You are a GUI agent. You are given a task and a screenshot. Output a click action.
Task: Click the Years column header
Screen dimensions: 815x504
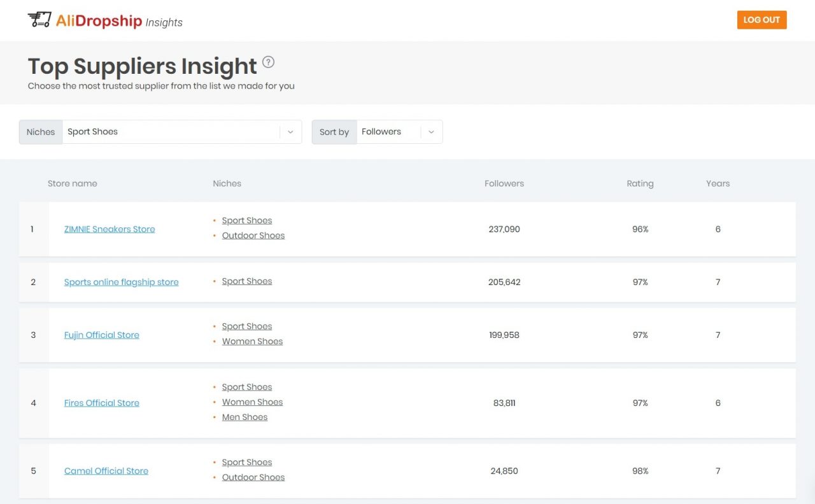[718, 183]
